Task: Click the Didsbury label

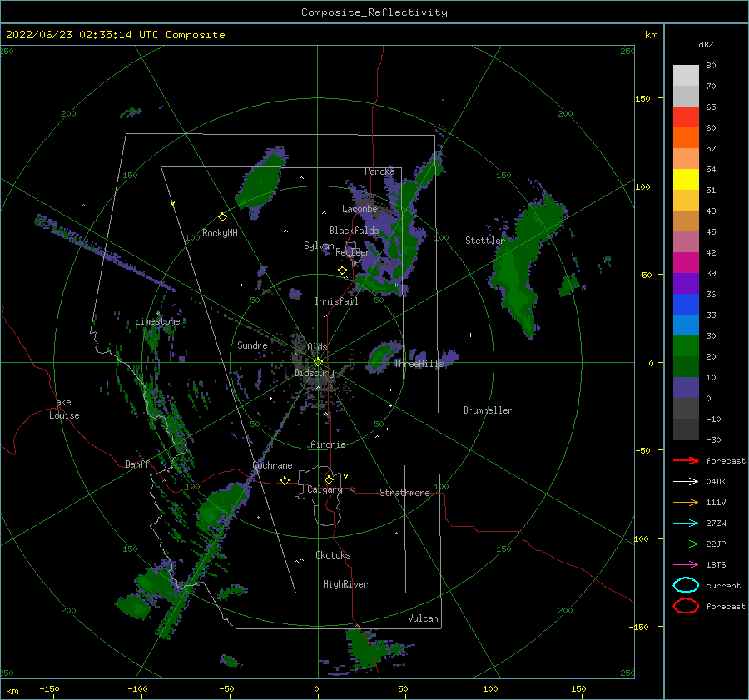Action: tap(315, 373)
